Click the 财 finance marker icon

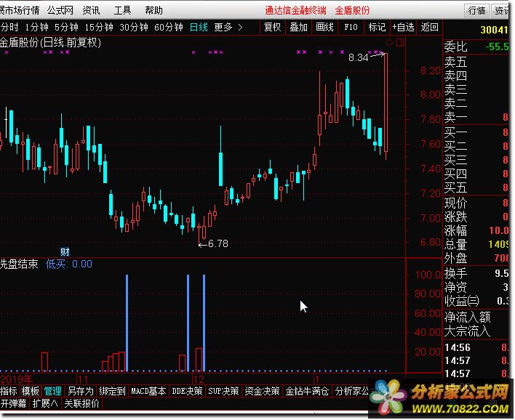coord(65,252)
